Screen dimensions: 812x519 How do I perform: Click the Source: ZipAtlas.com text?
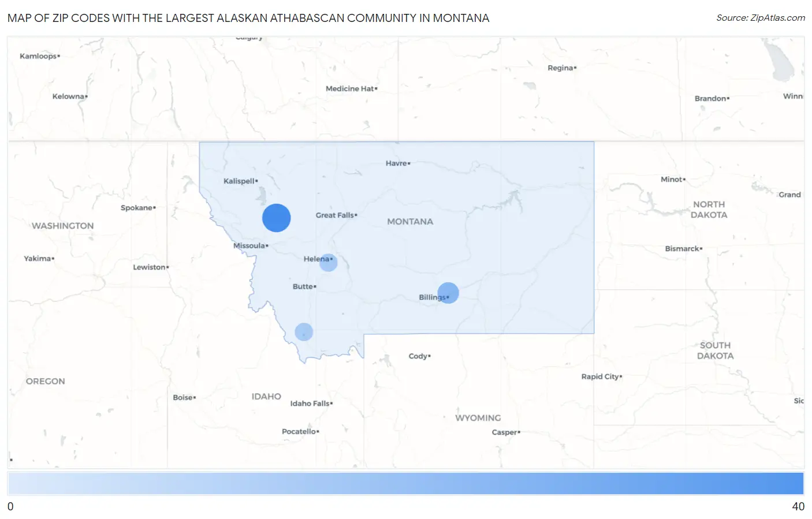coord(761,18)
